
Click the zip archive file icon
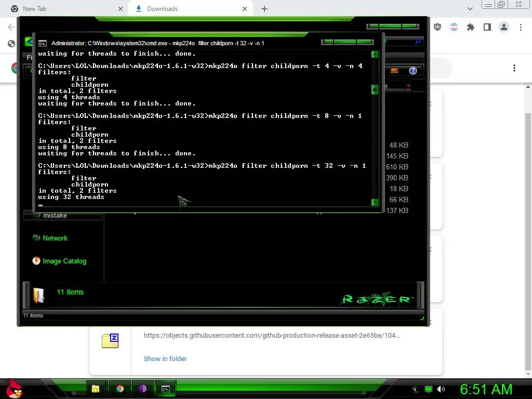click(x=110, y=341)
